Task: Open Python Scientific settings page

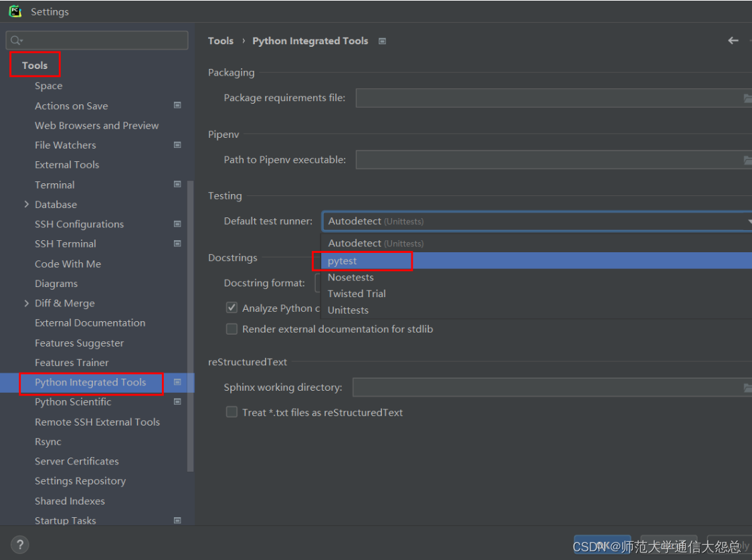Action: click(x=73, y=402)
